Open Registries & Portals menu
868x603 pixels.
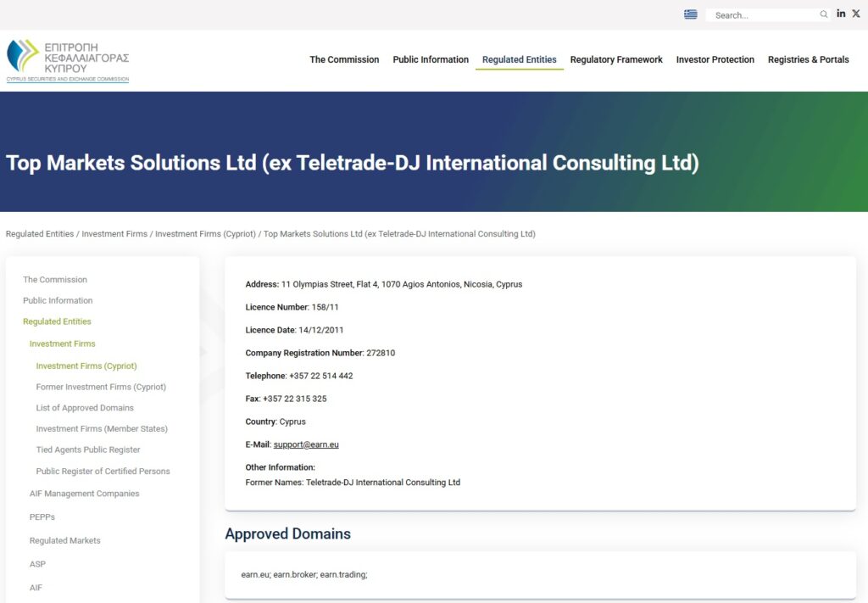(x=808, y=59)
